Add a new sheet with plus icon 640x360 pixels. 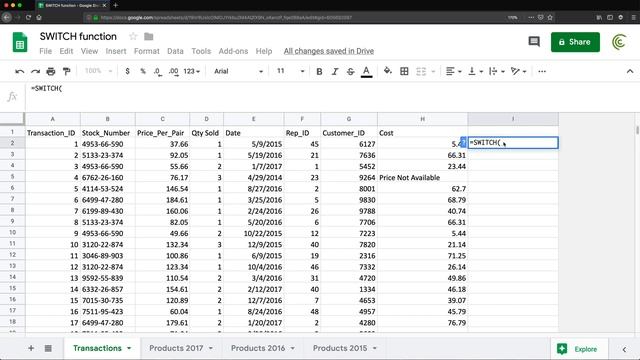[31, 348]
